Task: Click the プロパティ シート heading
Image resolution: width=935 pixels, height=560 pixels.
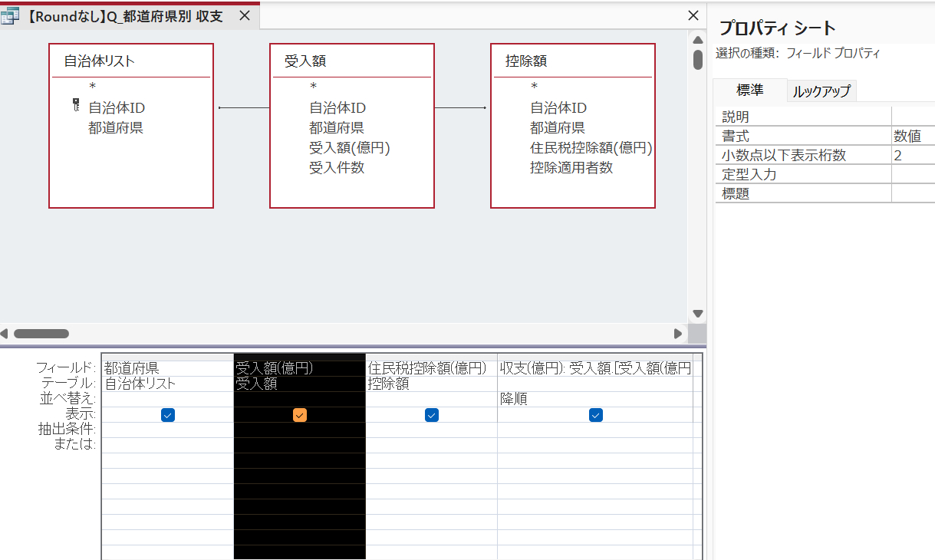Action: pos(777,28)
